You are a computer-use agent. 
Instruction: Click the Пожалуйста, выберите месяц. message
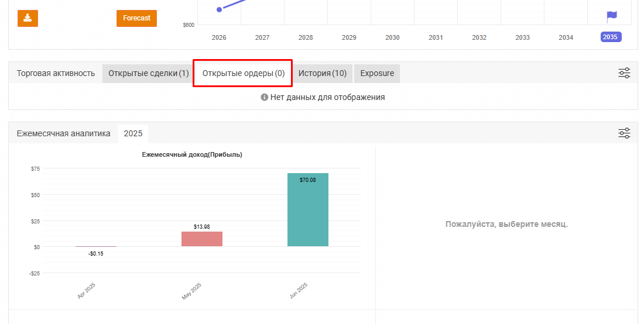click(506, 225)
